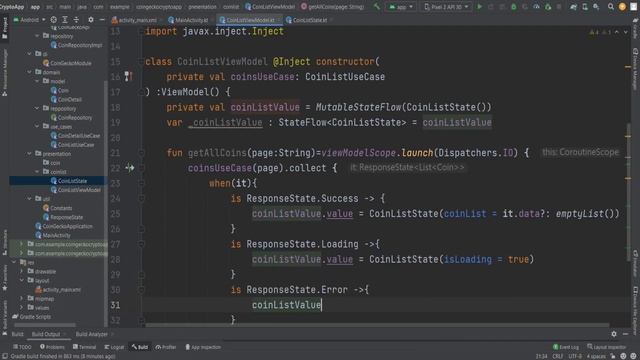
Task: Open CoinDetailUseCase in project tree
Action: 79,136
